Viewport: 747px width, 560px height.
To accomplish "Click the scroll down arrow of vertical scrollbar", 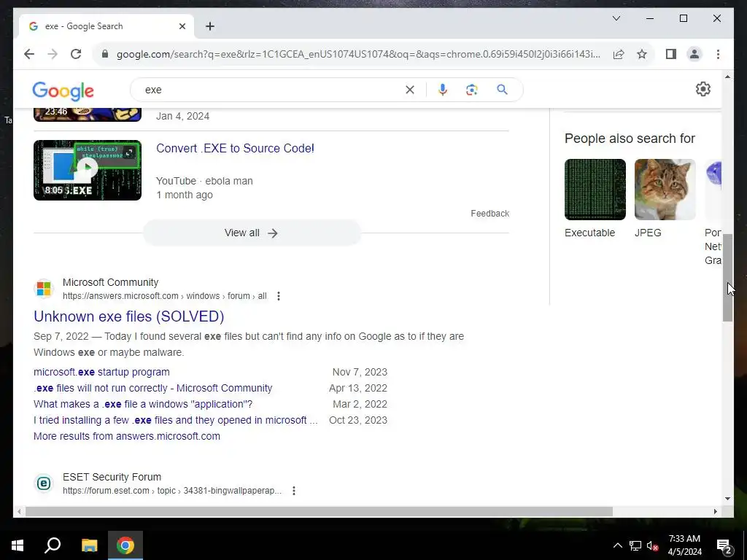I will point(727,499).
